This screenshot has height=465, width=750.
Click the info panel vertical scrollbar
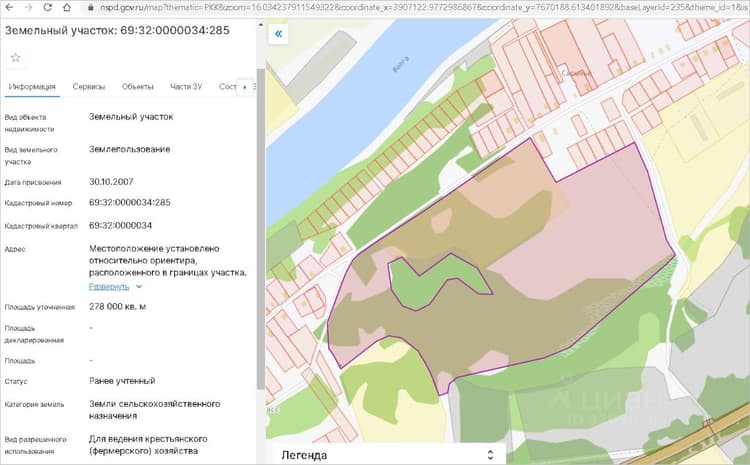click(260, 230)
